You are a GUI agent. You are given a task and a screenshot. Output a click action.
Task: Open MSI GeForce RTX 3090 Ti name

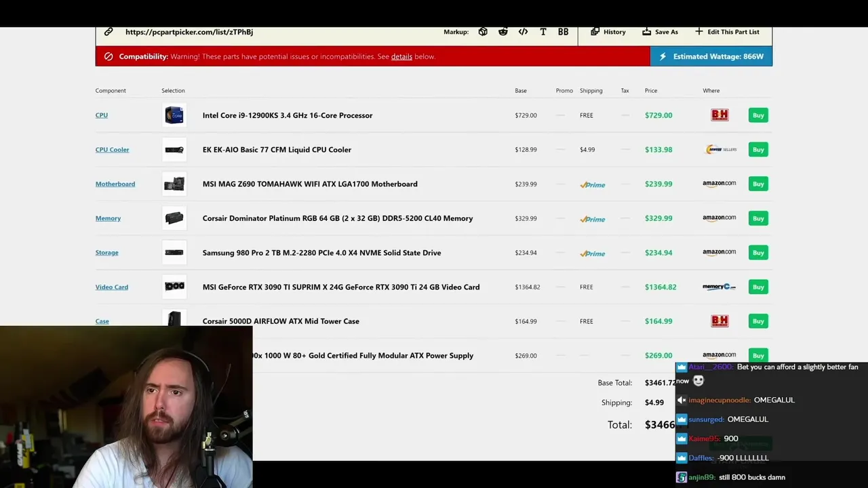point(341,287)
